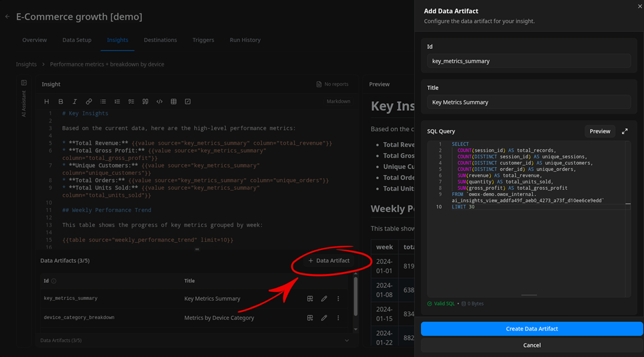Add a blockquote using the quotes icon
The width and height of the screenshot is (644, 357).
(145, 101)
